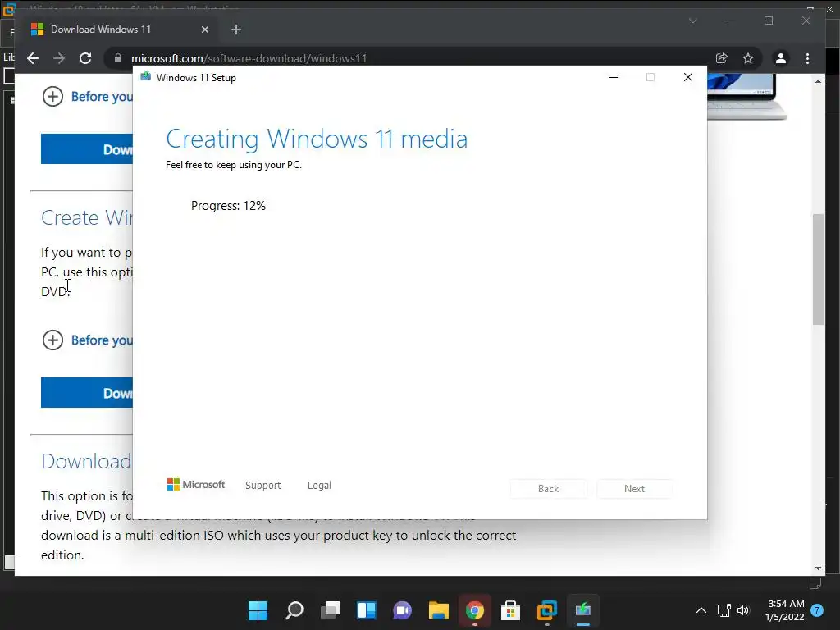840x630 pixels.
Task: Show hidden system tray icons
Action: [x=701, y=610]
